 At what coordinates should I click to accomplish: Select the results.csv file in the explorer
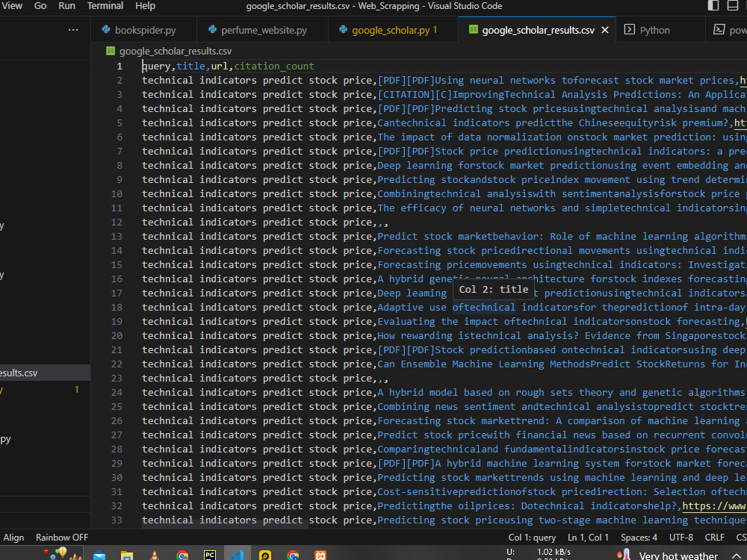(x=45, y=373)
